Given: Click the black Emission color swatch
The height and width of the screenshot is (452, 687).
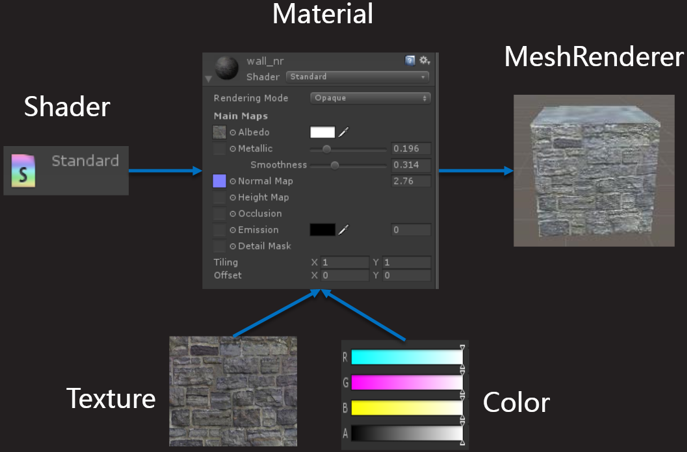Looking at the screenshot, I should [x=322, y=230].
